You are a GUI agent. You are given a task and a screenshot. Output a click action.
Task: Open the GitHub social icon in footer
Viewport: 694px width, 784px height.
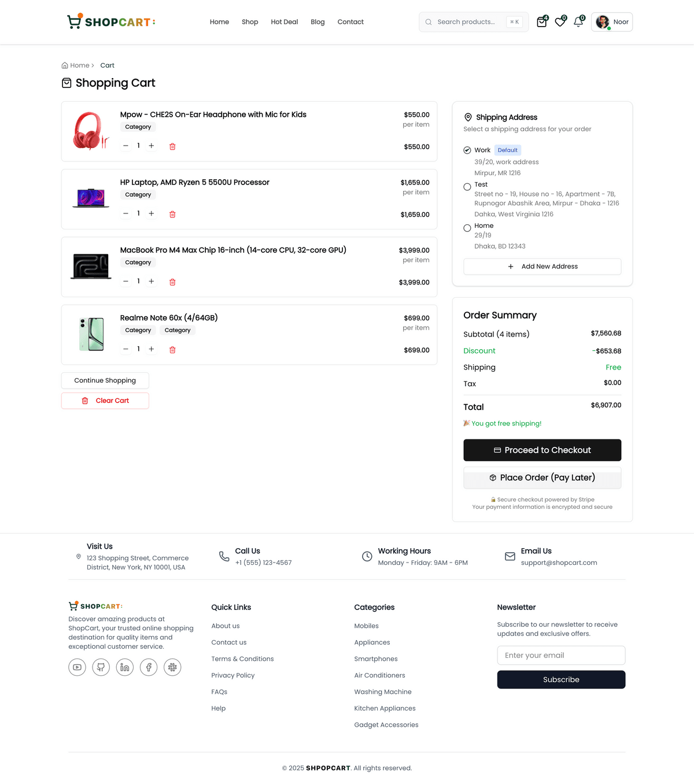(101, 667)
